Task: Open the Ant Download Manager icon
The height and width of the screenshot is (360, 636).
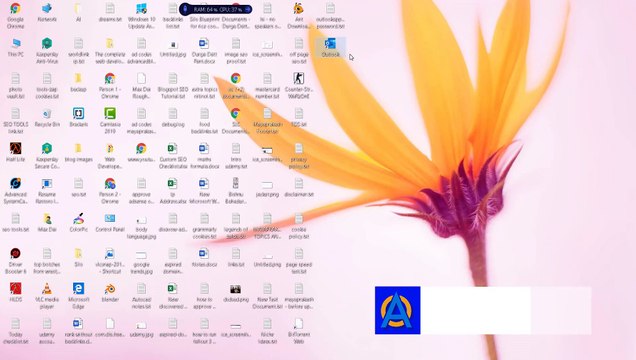Action: pyautogui.click(x=299, y=15)
